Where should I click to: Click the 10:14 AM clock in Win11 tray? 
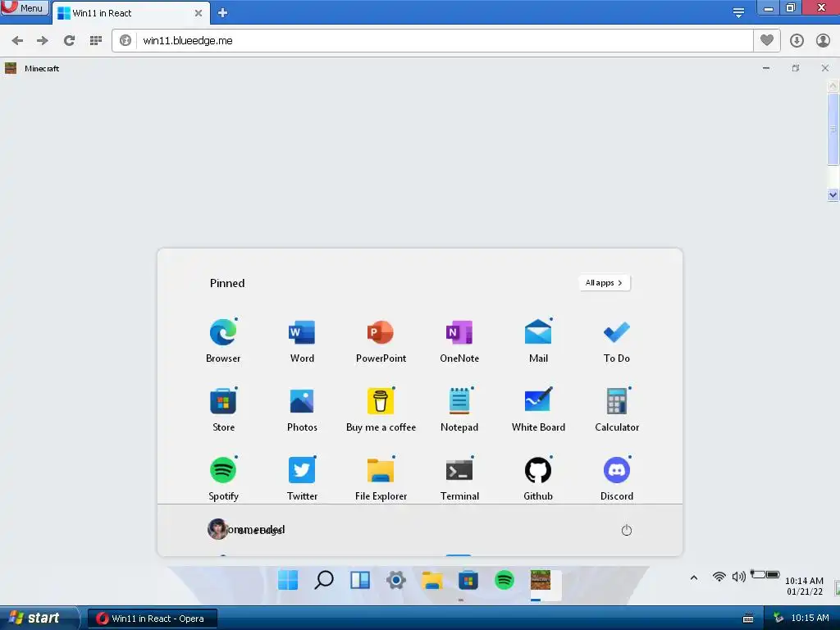(804, 581)
